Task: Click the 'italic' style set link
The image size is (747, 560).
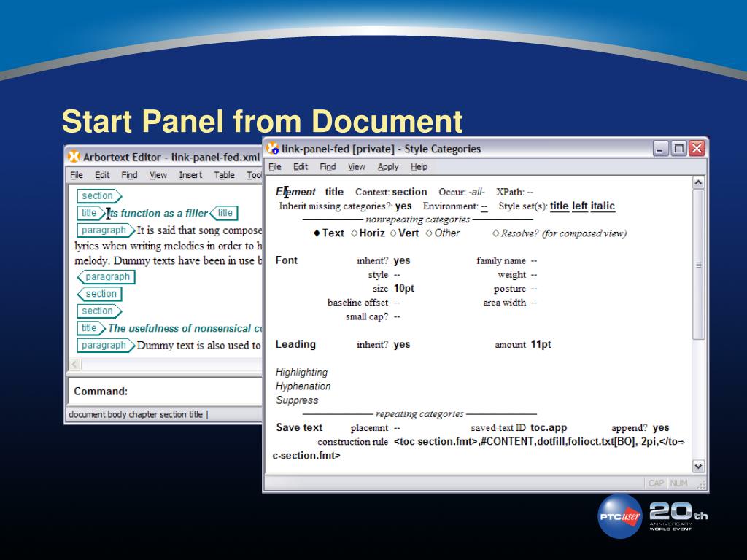Action: click(603, 206)
